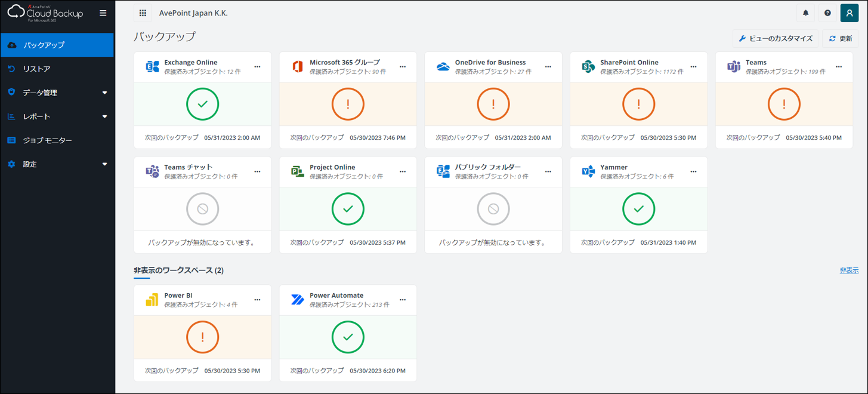Click the Yammer app icon
Image resolution: width=868 pixels, height=394 pixels.
[x=588, y=171]
